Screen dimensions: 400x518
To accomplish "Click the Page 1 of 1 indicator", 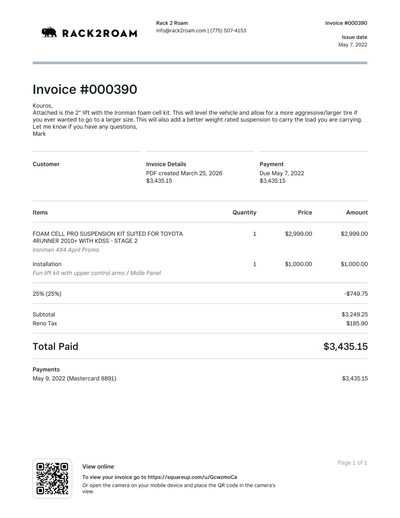I will tap(352, 463).
